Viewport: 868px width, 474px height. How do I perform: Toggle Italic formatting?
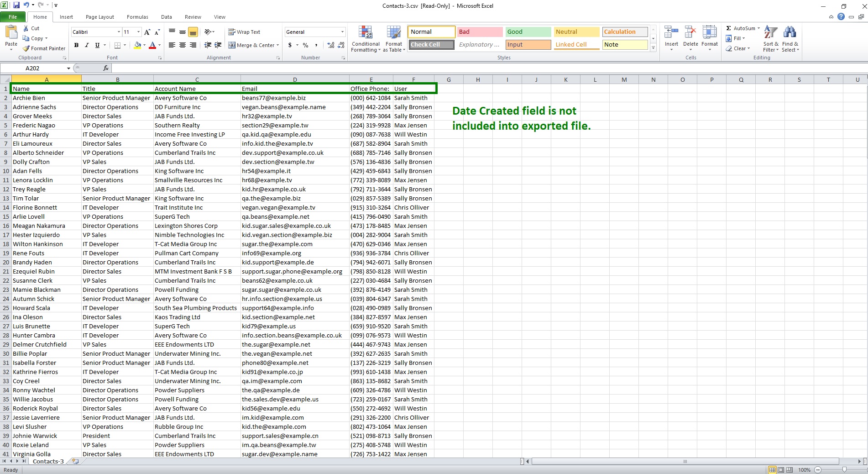click(x=87, y=45)
